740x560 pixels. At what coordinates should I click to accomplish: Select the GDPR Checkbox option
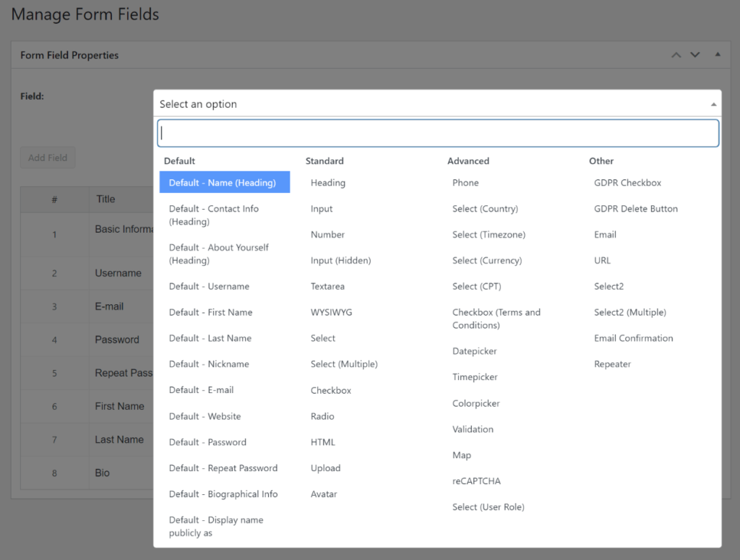(628, 182)
